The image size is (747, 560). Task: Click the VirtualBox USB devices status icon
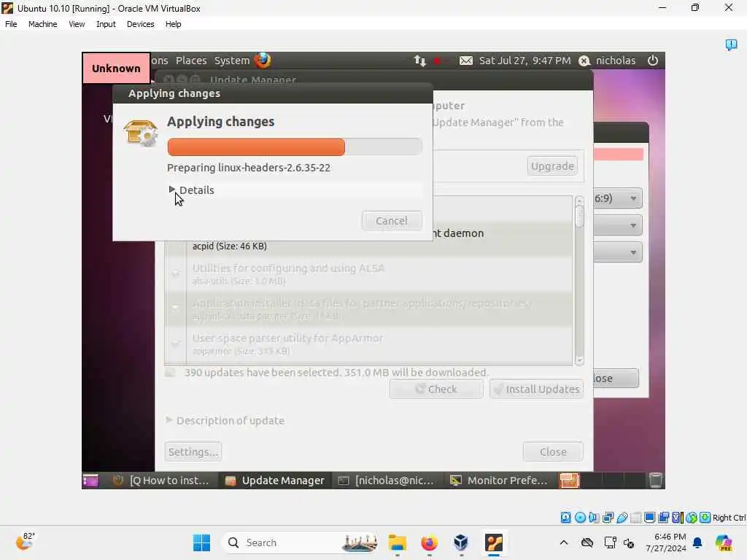(622, 518)
